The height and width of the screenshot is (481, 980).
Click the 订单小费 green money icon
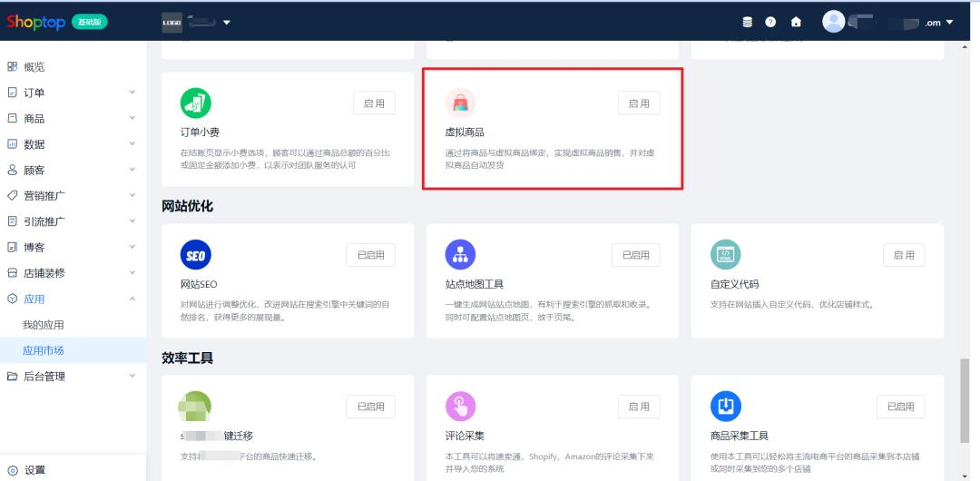[x=196, y=103]
